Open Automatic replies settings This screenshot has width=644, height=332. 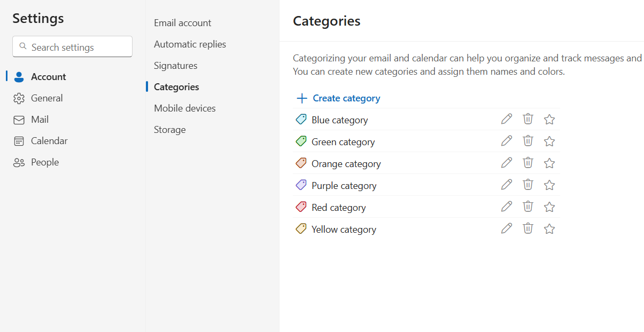[x=190, y=44]
